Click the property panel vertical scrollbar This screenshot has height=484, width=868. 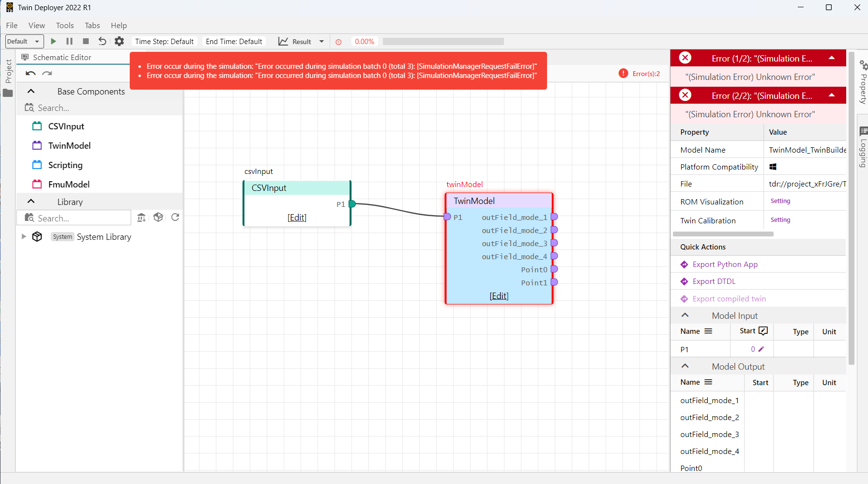[851, 207]
